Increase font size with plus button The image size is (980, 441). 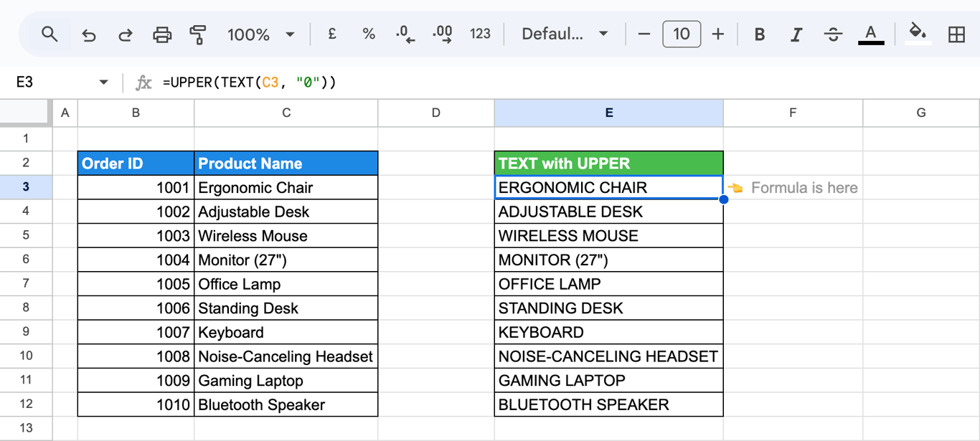718,34
